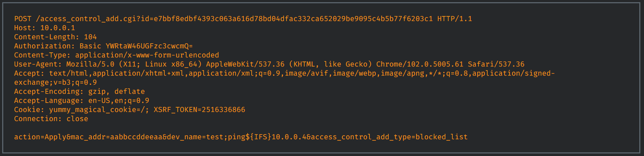Click the application/x-www-form-urlencoded content type
Image resolution: width=644 pixels, height=156 pixels.
click(x=147, y=55)
